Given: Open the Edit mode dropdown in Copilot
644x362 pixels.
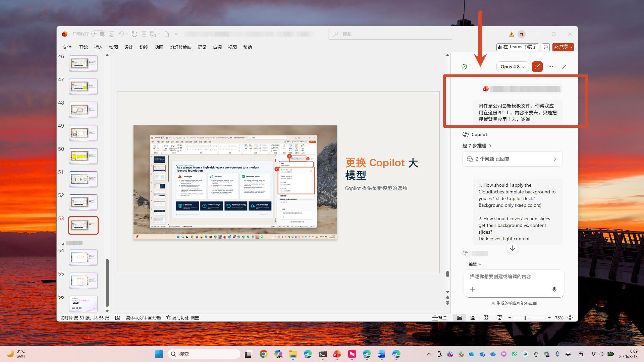Looking at the screenshot, I should (475, 264).
